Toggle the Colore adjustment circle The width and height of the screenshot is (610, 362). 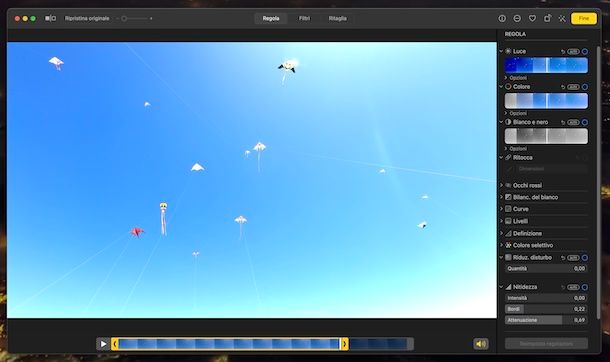585,87
